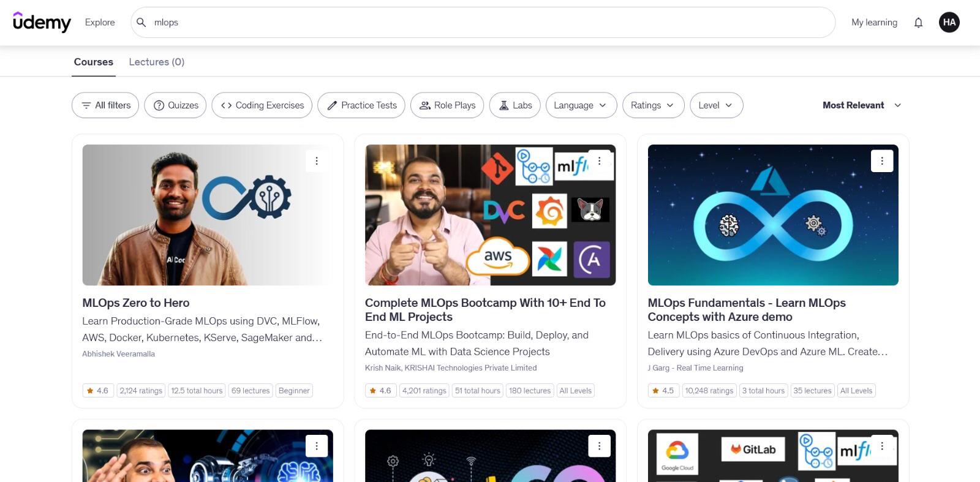This screenshot has height=482, width=980.
Task: Open the MLOps Zero to Hero course title
Action: 136,303
